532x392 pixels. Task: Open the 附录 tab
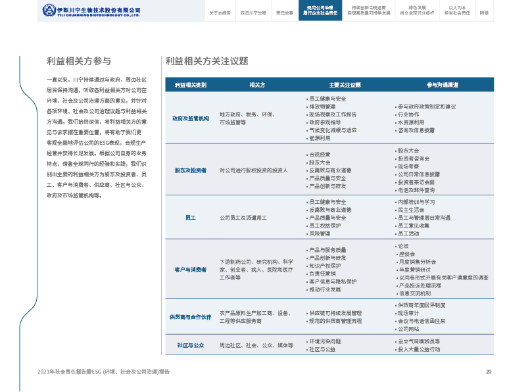click(x=484, y=12)
